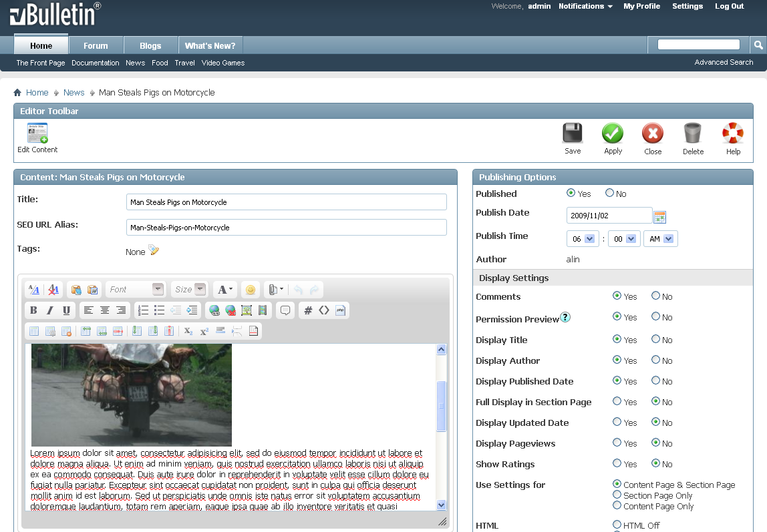Switch to the Forum tab

96,46
